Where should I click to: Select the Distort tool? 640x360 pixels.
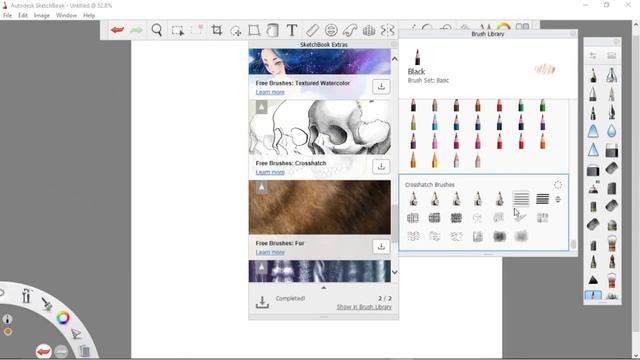click(x=254, y=30)
